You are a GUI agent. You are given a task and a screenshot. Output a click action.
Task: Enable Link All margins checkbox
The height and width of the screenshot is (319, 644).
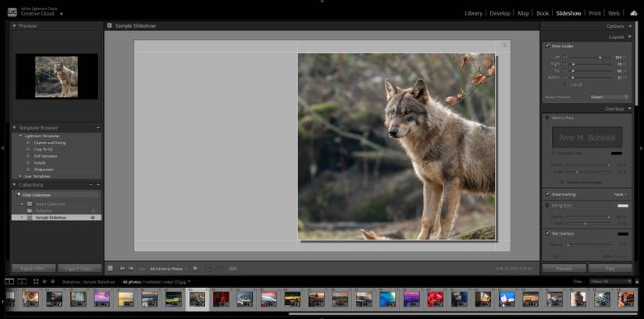(x=566, y=84)
